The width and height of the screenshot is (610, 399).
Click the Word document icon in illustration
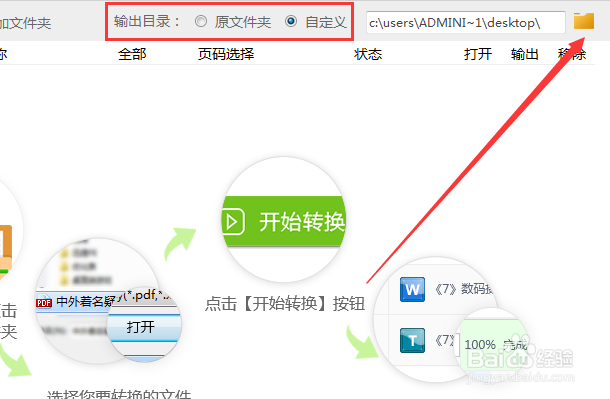[x=412, y=289]
